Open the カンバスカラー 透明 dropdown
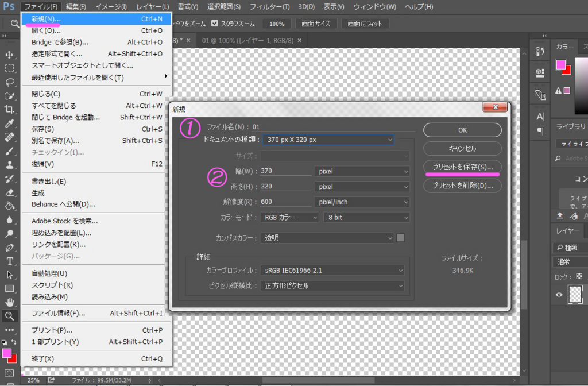The width and height of the screenshot is (588, 386). click(x=327, y=238)
